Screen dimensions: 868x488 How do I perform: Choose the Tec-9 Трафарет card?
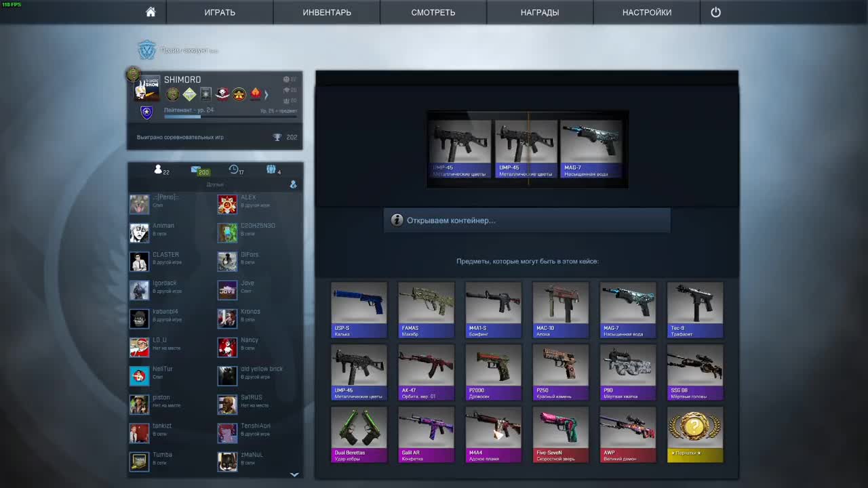coord(695,310)
